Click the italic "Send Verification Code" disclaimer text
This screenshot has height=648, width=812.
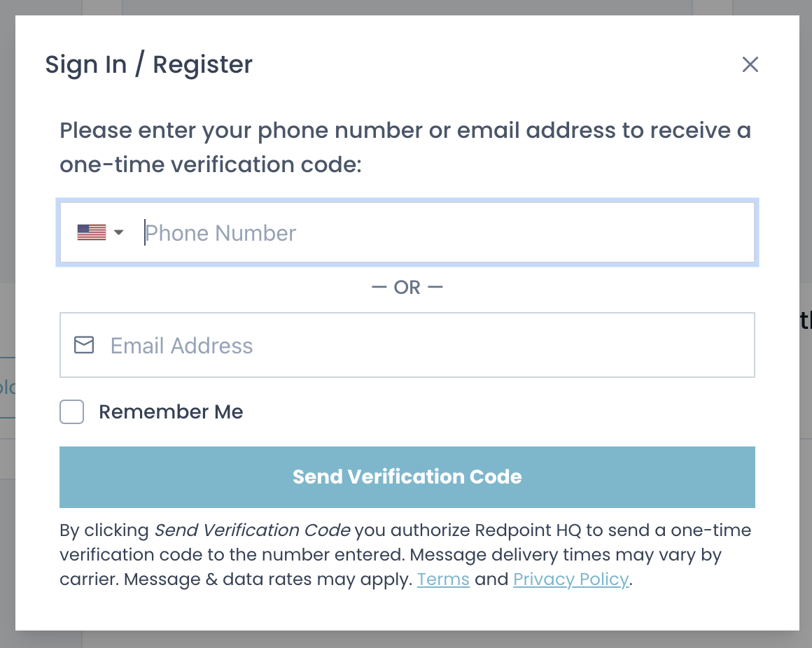252,530
